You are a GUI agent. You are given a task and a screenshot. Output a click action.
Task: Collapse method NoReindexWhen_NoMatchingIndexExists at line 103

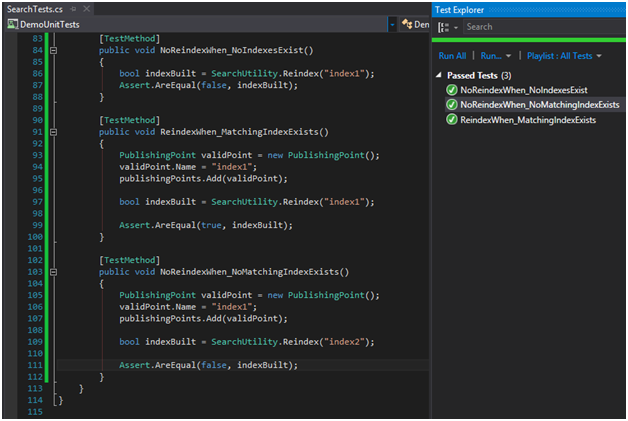coord(53,272)
